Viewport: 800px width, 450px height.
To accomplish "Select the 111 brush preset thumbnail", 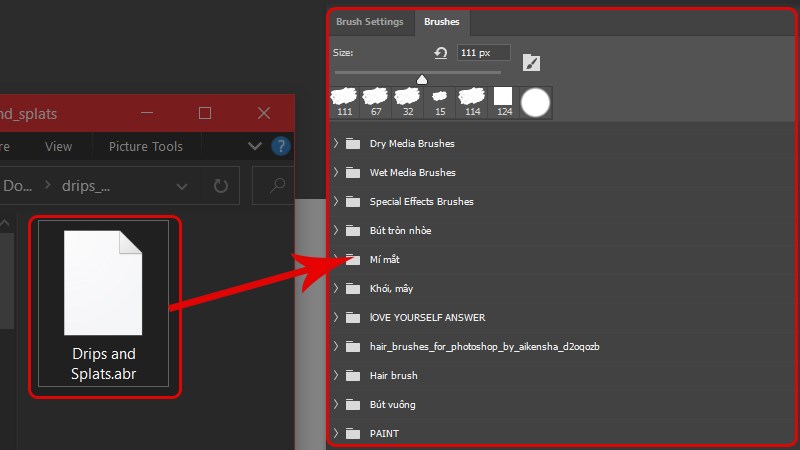I will (x=344, y=102).
